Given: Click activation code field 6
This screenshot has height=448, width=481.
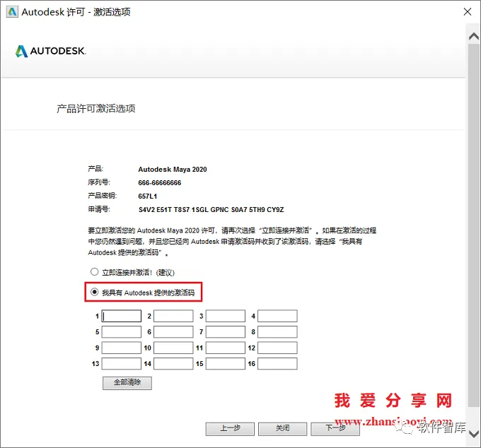Looking at the screenshot, I should (173, 332).
